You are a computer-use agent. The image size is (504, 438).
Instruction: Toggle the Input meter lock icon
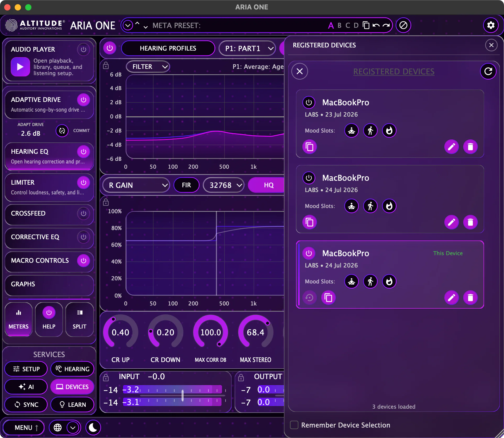click(106, 377)
